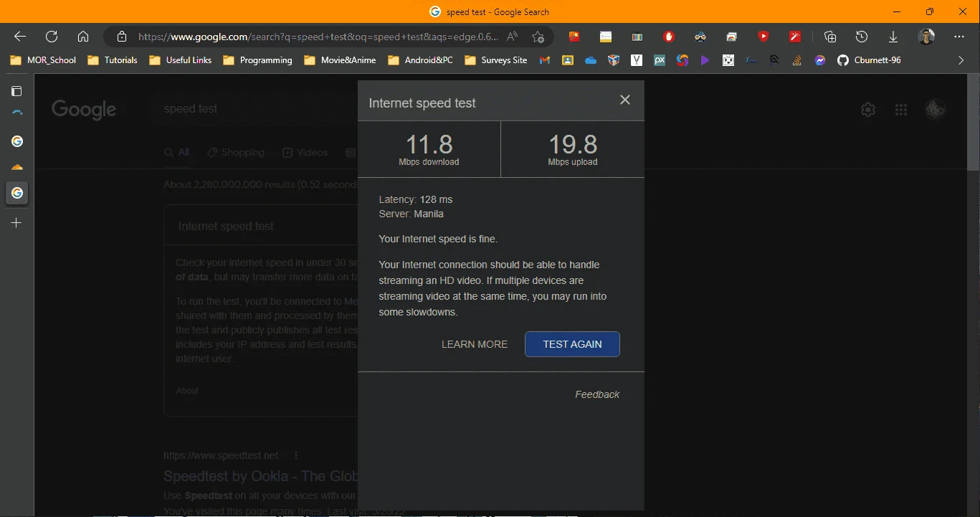Open the Google apps grid

(x=901, y=110)
